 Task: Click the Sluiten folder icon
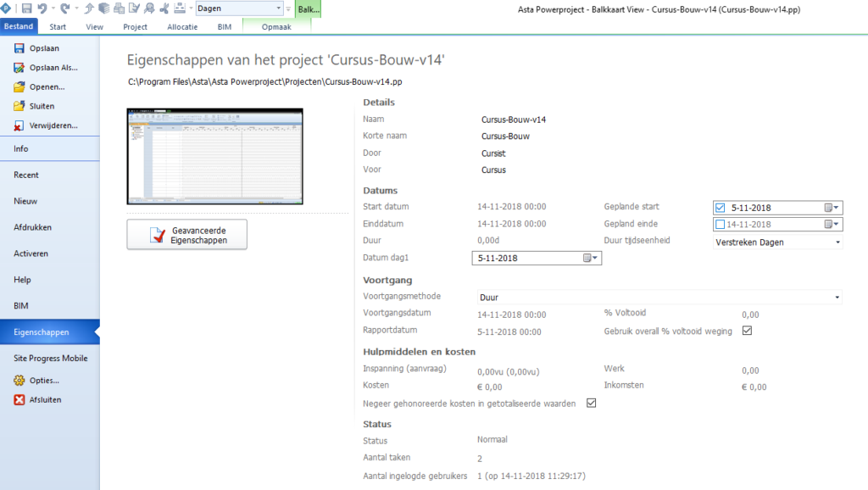(19, 106)
